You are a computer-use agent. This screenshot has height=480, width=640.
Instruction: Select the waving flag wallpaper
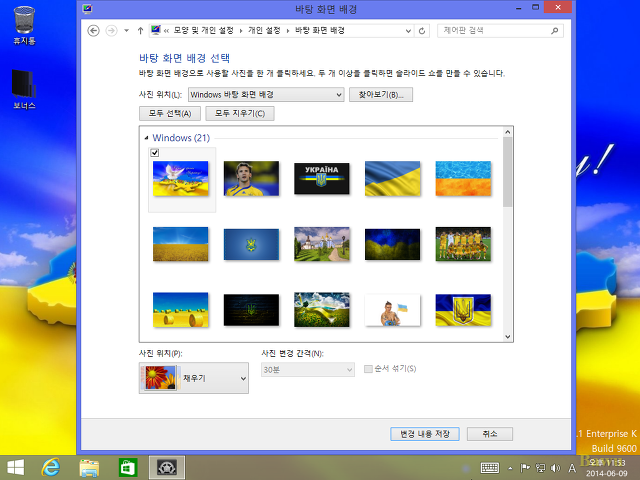pyautogui.click(x=393, y=178)
